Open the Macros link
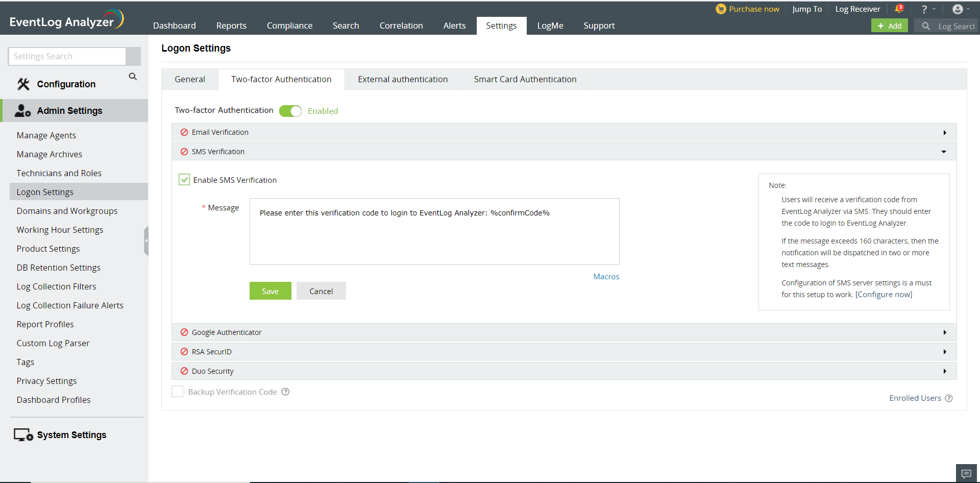 tap(606, 277)
